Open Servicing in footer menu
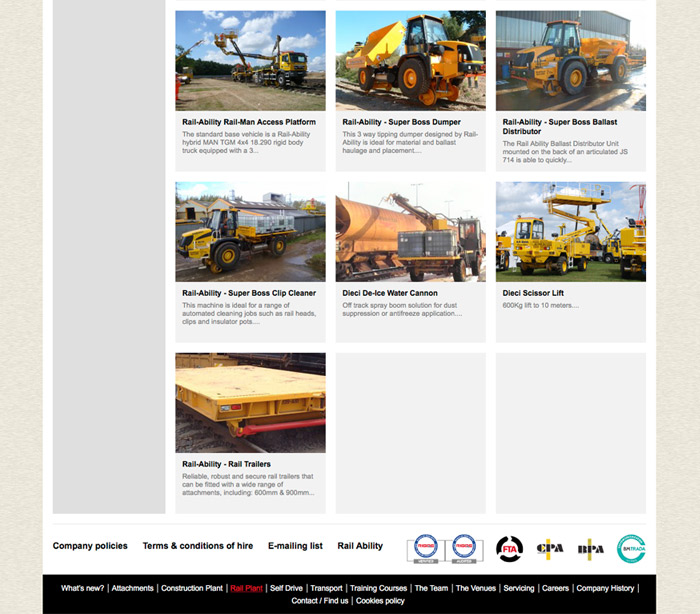This screenshot has width=700, height=614. tap(519, 588)
